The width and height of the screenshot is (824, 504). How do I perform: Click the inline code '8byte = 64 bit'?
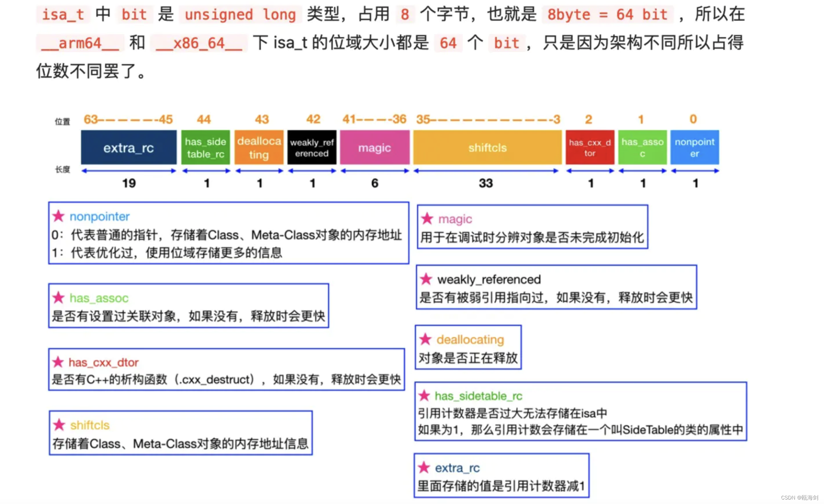(607, 15)
